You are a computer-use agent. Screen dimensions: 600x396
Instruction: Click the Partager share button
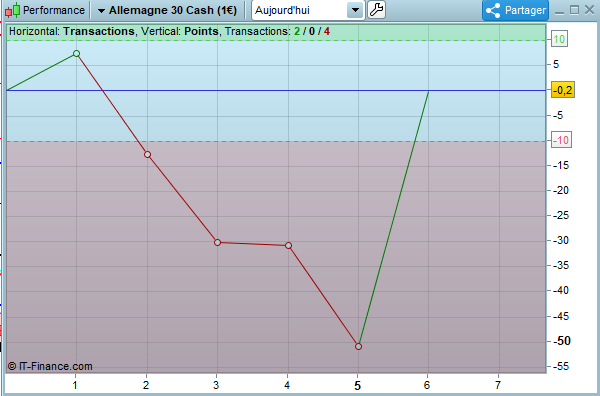click(515, 10)
